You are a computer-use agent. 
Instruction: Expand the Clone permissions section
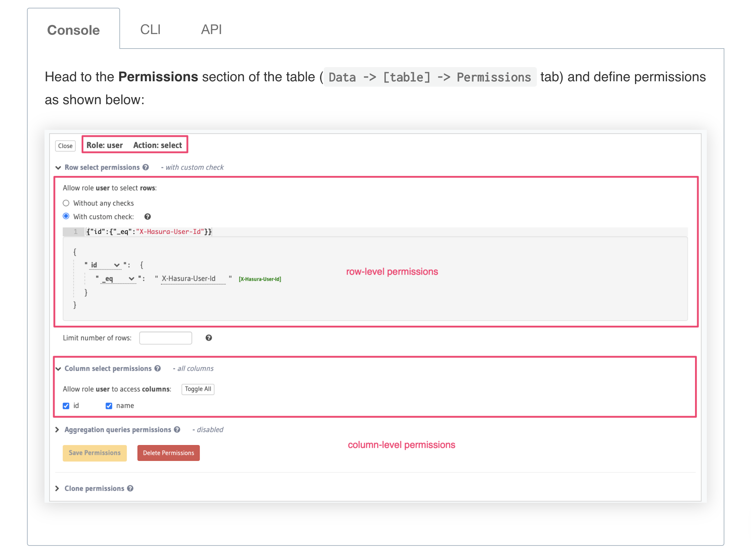tap(57, 489)
